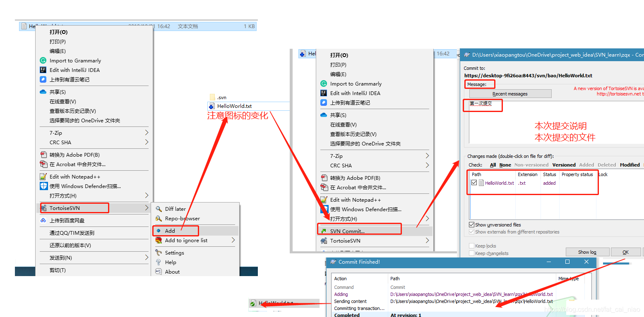Toggle Show unversioned files checkbox
Viewport: 644px width, 317px height.
tap(471, 225)
